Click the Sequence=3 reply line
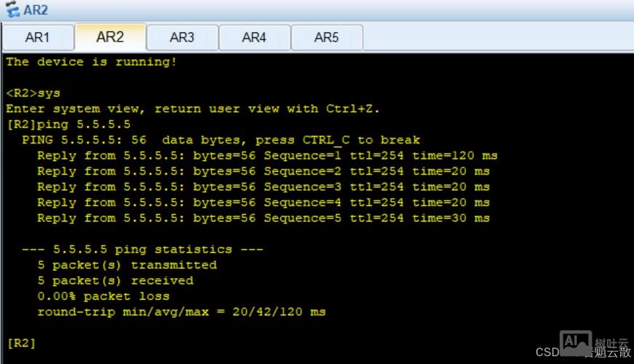634x364 pixels. [263, 187]
